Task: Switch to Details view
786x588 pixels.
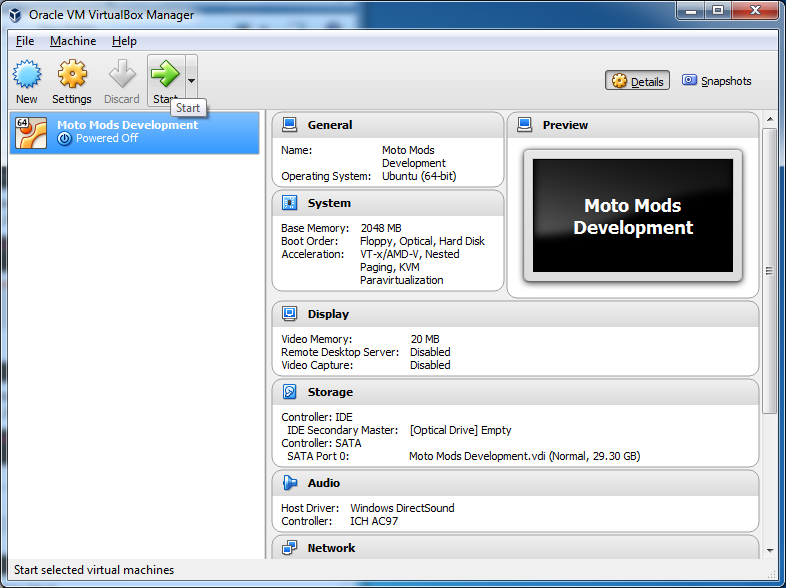Action: [x=637, y=81]
